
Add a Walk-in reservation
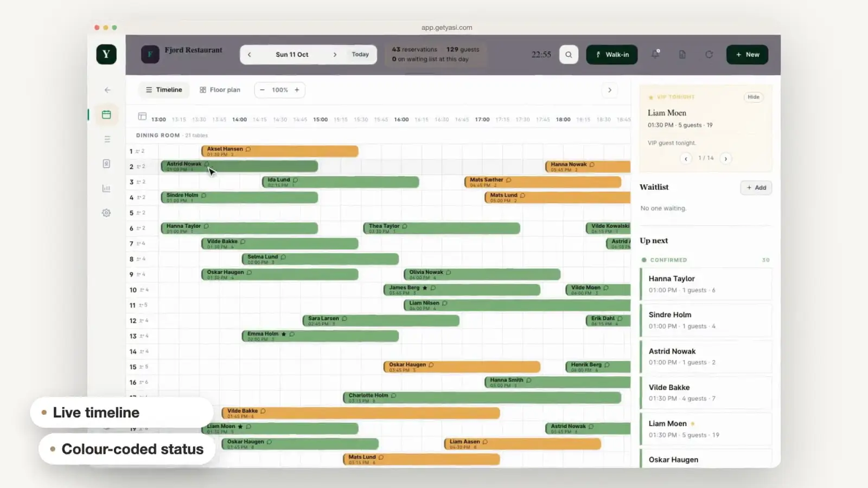pos(612,55)
